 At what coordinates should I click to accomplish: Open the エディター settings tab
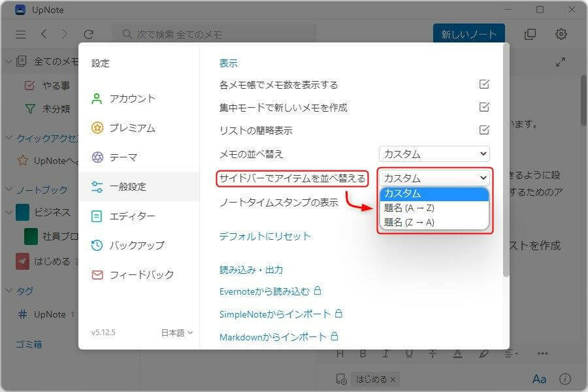pyautogui.click(x=139, y=216)
